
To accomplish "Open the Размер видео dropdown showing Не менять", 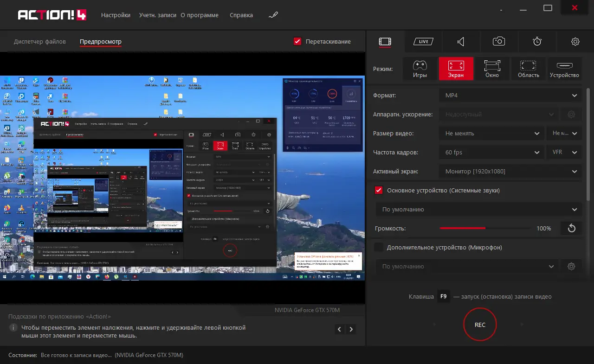I will click(492, 134).
